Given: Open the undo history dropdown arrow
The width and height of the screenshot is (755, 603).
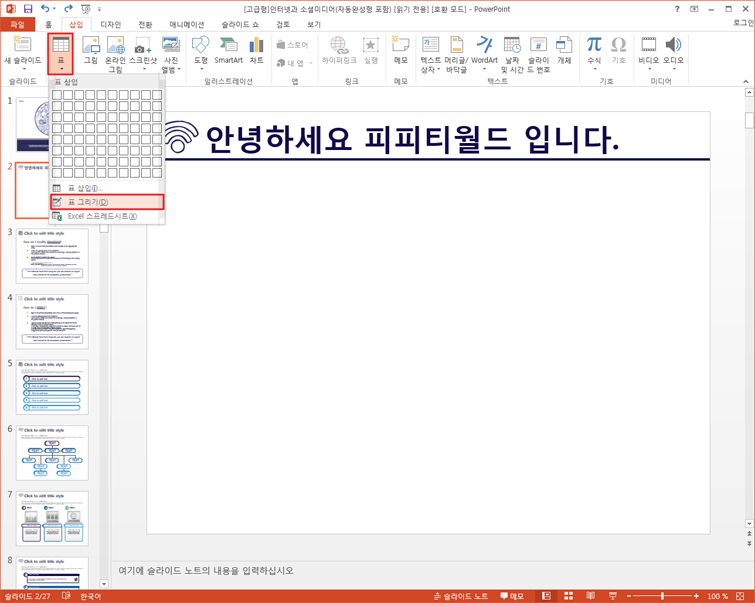Looking at the screenshot, I should (x=54, y=9).
